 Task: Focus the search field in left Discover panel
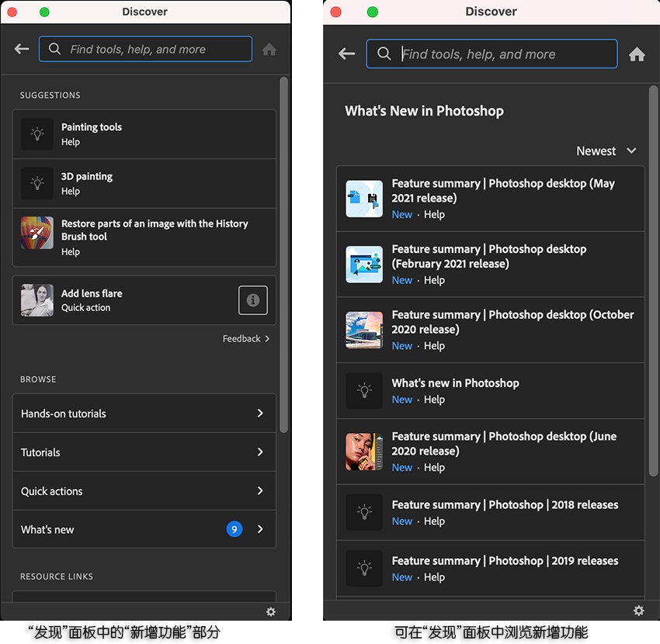[146, 49]
